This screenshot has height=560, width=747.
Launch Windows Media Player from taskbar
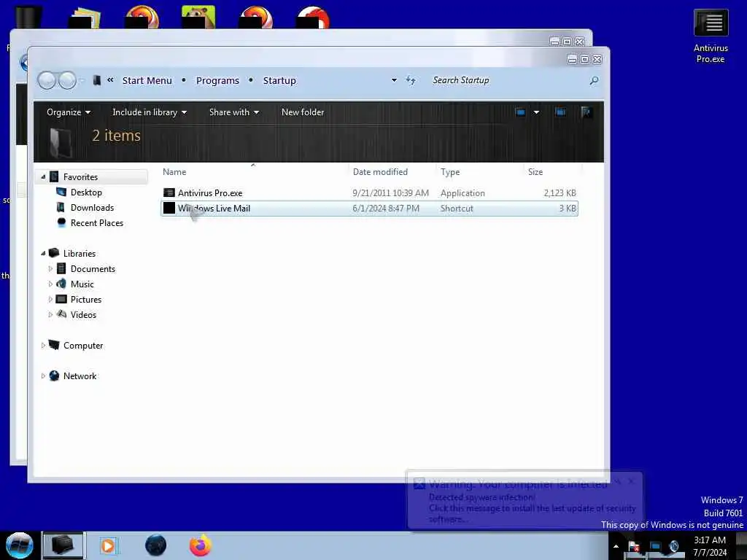coord(108,545)
